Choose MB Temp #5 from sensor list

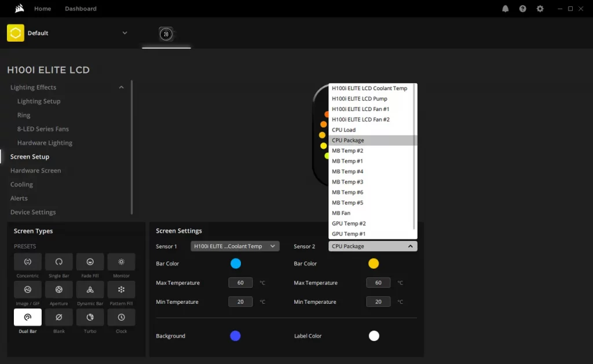[x=371, y=203]
